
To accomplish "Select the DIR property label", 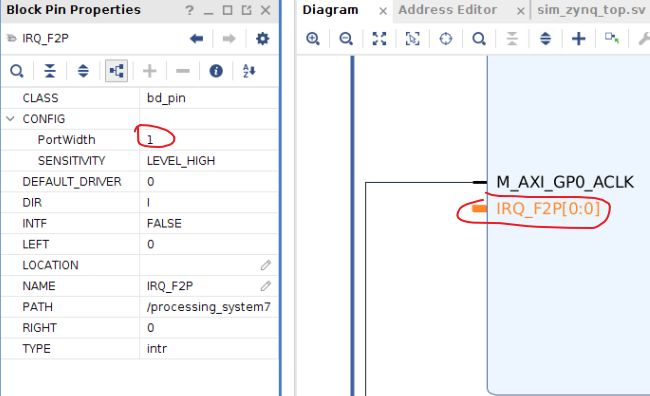I will pyautogui.click(x=32, y=203).
